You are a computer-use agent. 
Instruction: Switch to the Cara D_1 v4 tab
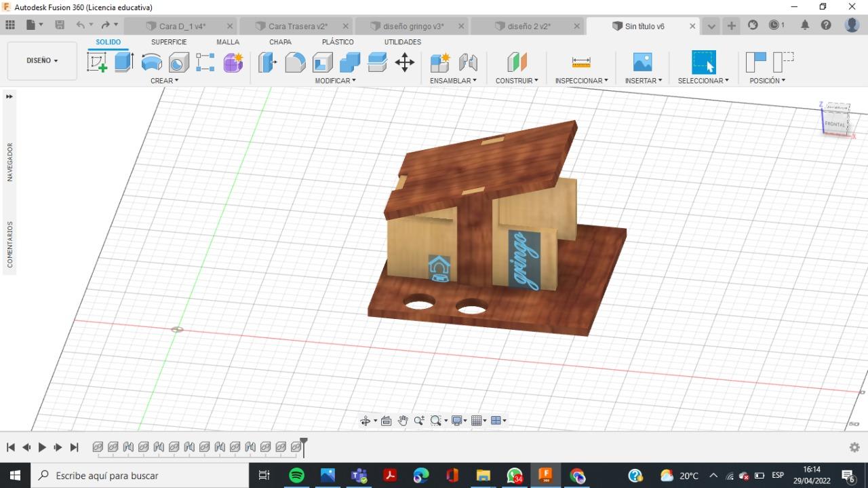coord(182,26)
